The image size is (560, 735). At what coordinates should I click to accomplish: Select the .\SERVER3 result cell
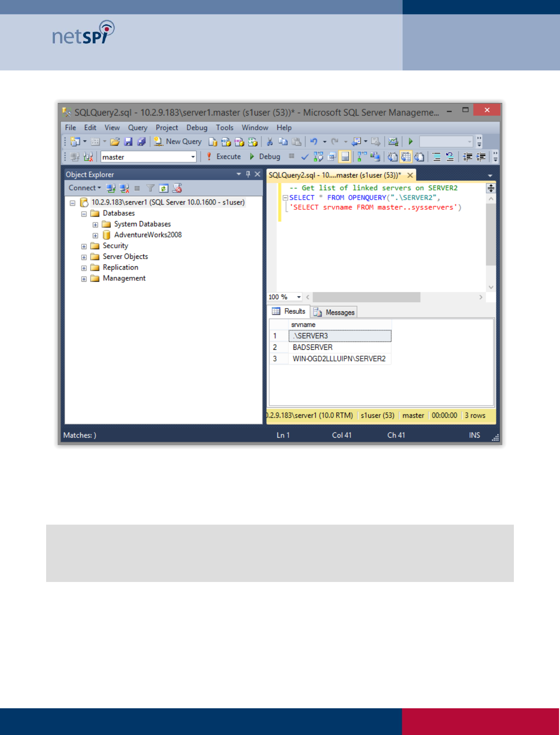pos(340,336)
